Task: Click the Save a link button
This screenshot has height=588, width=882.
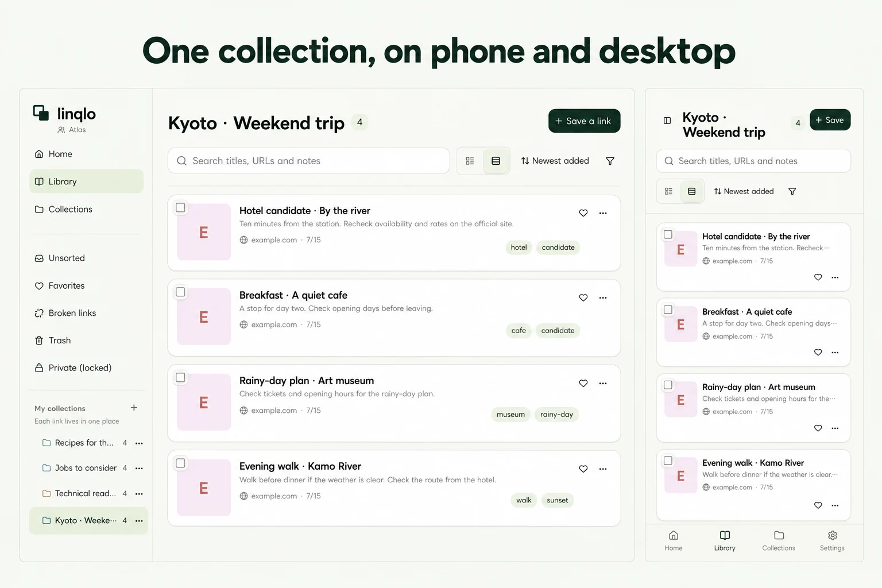Action: (584, 121)
